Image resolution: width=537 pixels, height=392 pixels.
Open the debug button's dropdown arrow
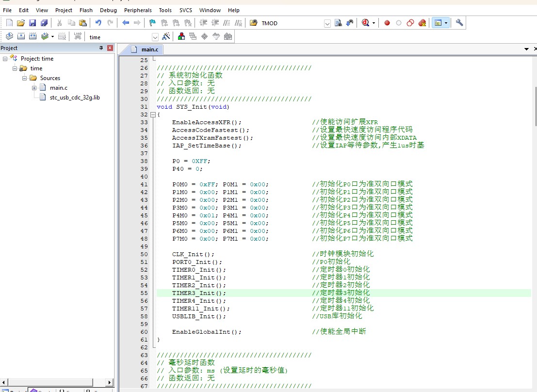(x=374, y=23)
